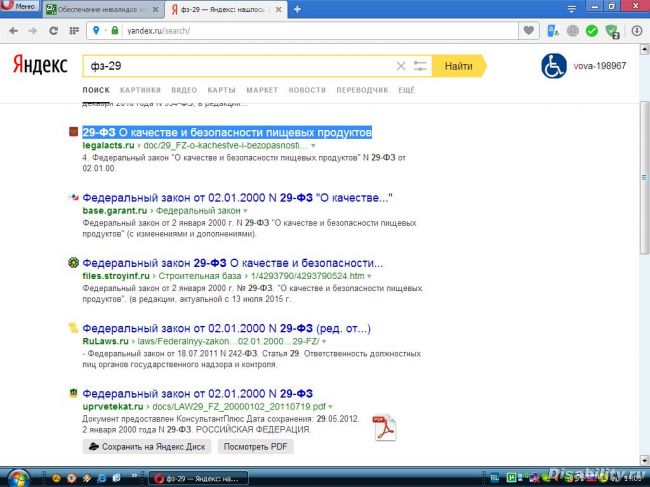Image resolution: width=650 pixels, height=487 pixels.
Task: Click the page scroll-down arrow
Action: tap(645, 460)
